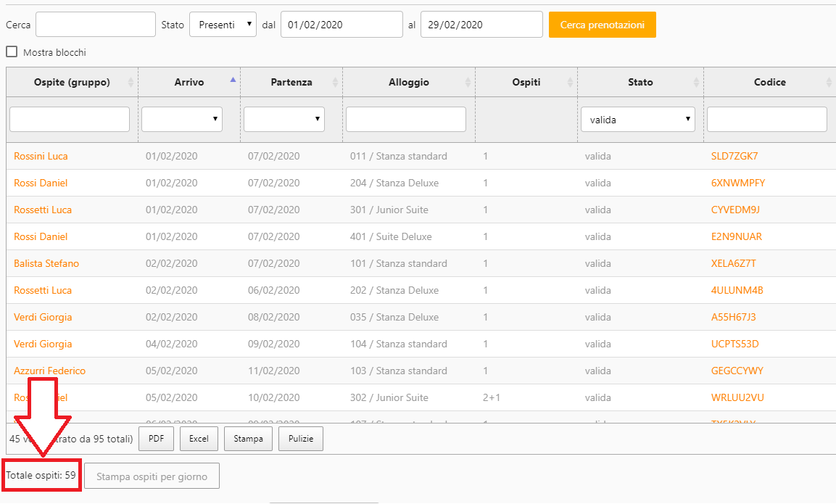Open reservation code SLD7ZGK7
The height and width of the screenshot is (504, 836).
(734, 156)
